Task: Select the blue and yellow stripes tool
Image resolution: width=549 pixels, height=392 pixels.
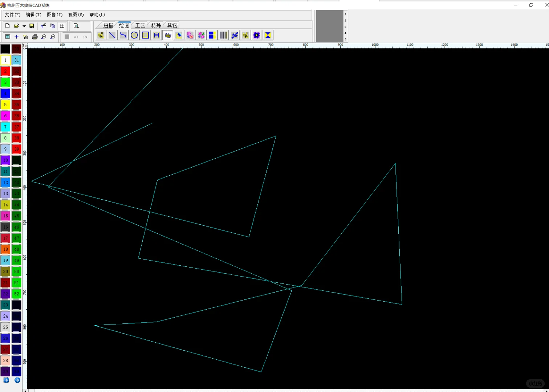Action: tap(212, 35)
